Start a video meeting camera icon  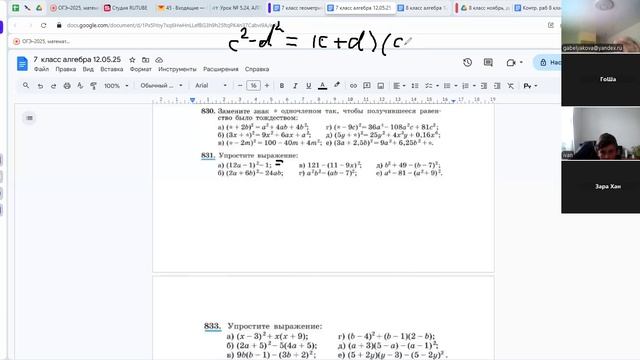pos(511,62)
